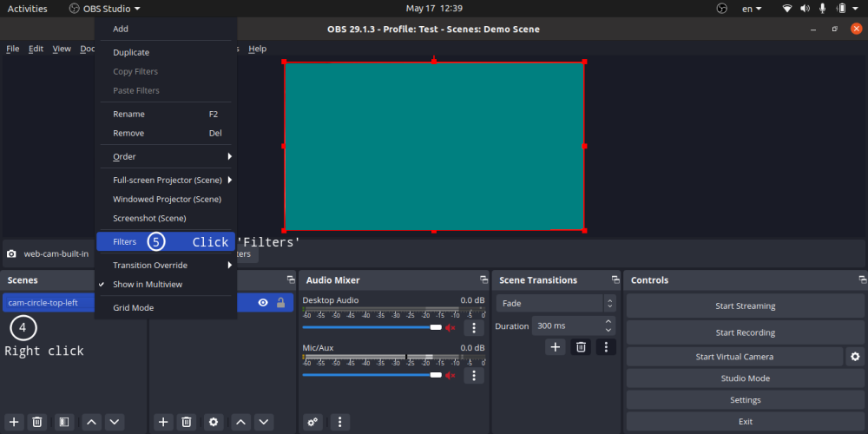868x434 pixels.
Task: Adjust the Mic/Aux volume slider
Action: coord(372,375)
